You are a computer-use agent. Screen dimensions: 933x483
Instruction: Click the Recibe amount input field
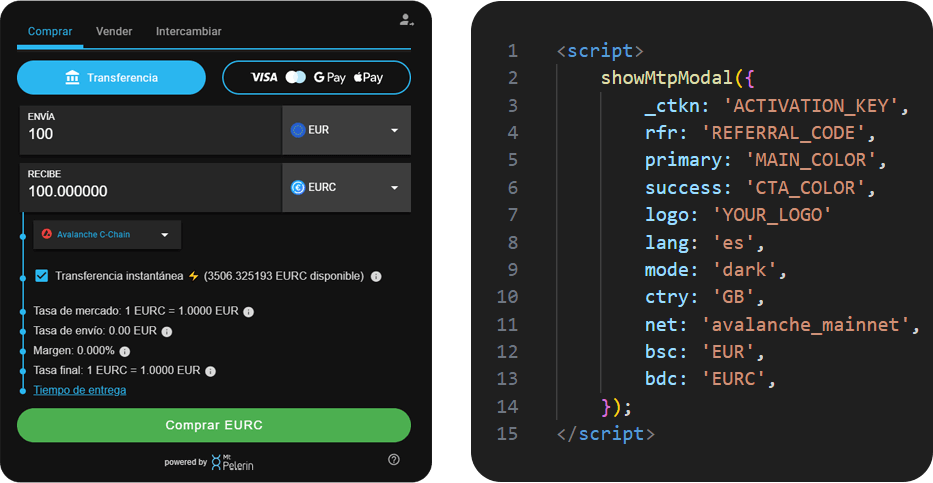[x=150, y=192]
